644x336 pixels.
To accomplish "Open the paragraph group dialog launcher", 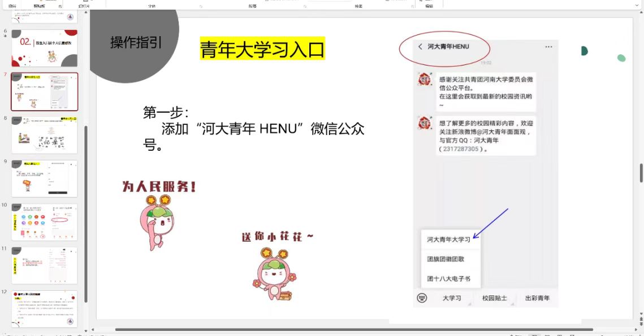I will pyautogui.click(x=305, y=6).
